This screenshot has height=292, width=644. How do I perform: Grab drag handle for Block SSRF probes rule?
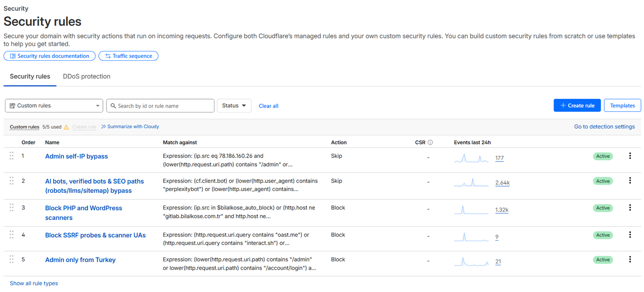(x=12, y=235)
